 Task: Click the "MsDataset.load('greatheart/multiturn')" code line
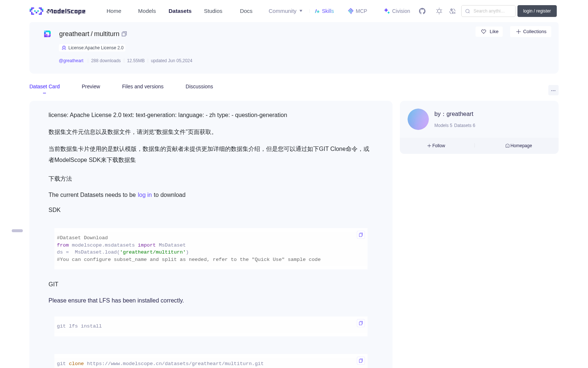click(123, 252)
